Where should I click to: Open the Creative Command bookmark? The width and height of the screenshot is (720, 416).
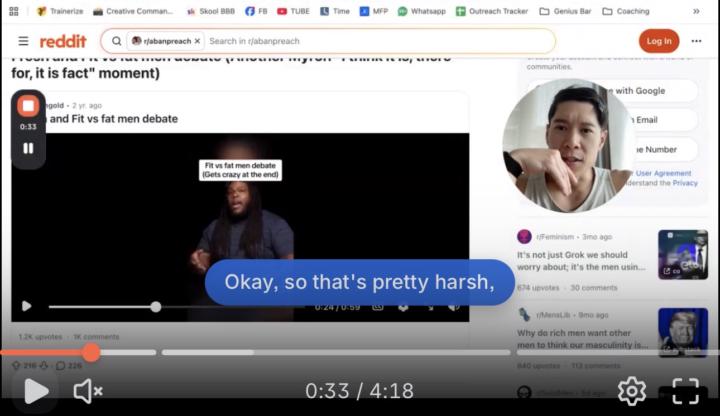pyautogui.click(x=133, y=11)
